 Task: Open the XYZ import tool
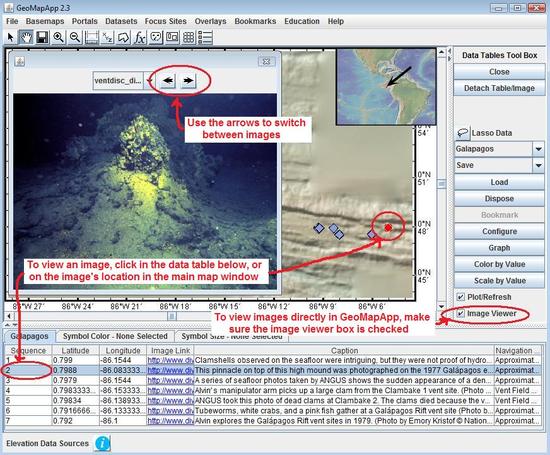[x=107, y=37]
